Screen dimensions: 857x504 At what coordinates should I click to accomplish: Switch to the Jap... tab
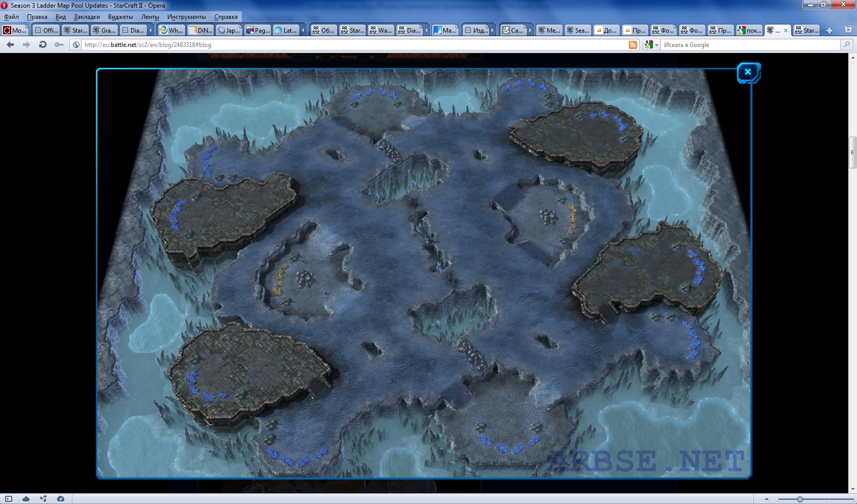229,31
